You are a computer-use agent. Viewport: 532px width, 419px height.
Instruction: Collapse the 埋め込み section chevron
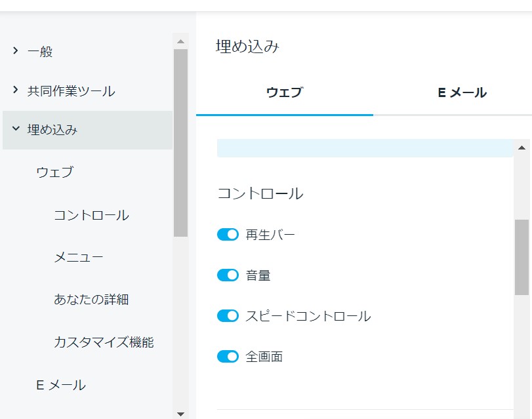(16, 129)
